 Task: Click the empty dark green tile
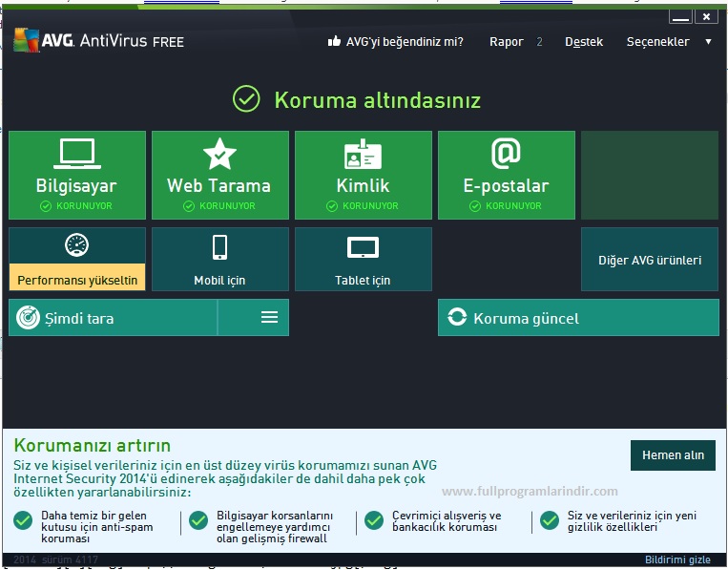coord(650,175)
